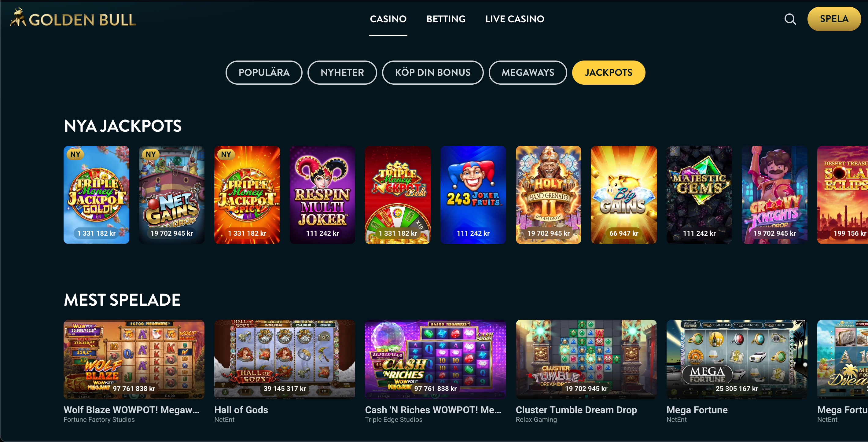Click the Hall of Gods title link
This screenshot has width=868, height=442.
[x=241, y=410]
